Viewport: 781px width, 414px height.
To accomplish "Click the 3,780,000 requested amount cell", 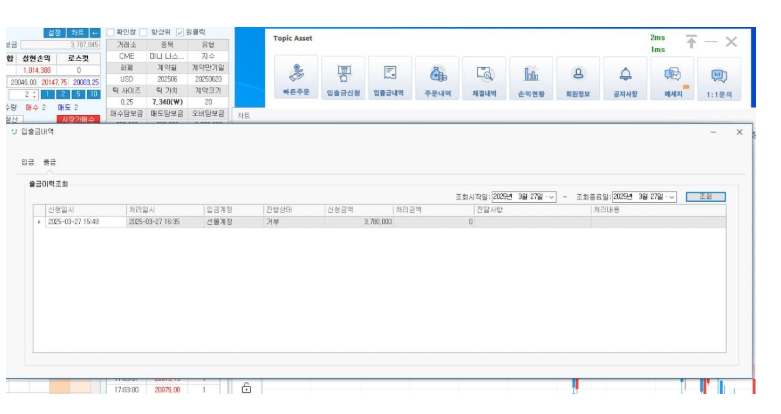I will point(359,222).
